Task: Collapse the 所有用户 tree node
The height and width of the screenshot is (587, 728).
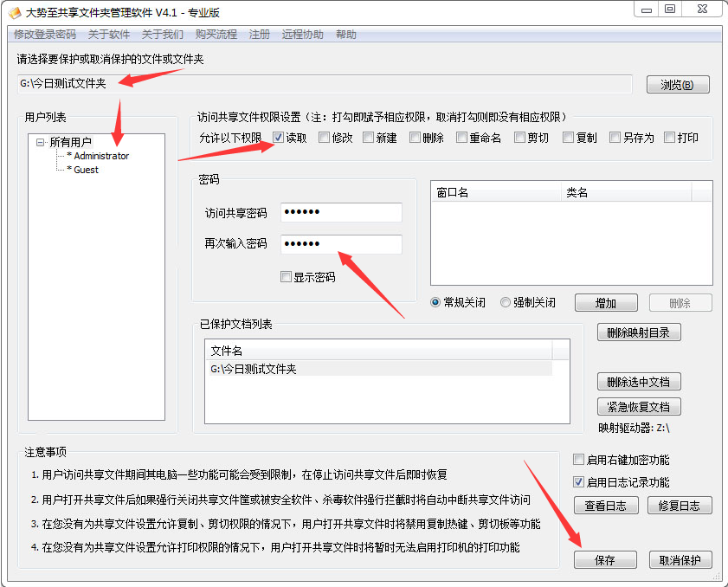Action: coord(40,142)
